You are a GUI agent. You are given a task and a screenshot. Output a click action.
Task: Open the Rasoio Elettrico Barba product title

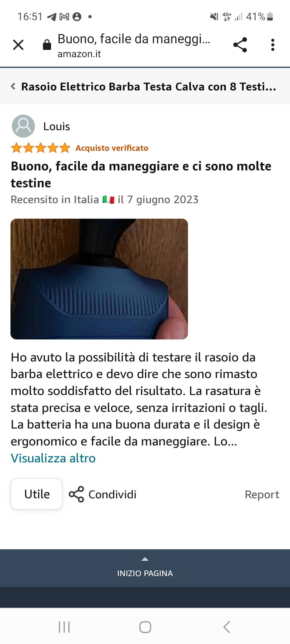[148, 87]
